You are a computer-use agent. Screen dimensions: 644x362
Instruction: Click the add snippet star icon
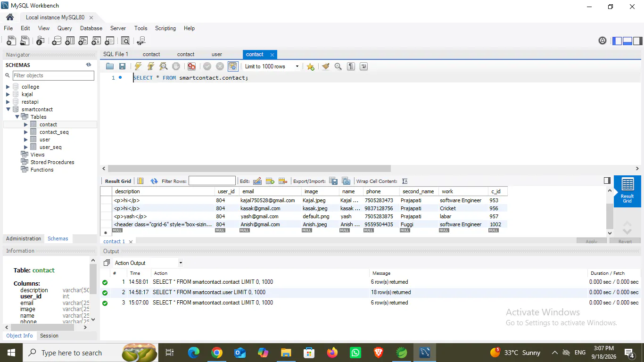click(x=310, y=66)
